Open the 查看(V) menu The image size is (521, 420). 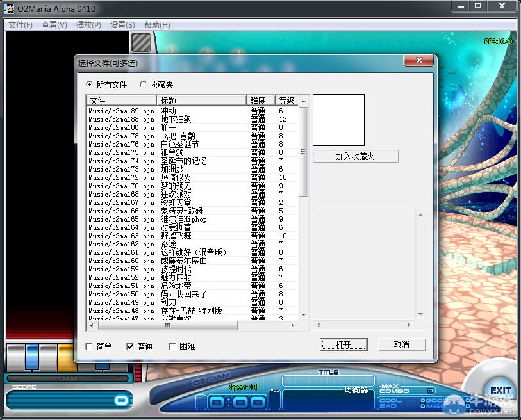(x=54, y=25)
